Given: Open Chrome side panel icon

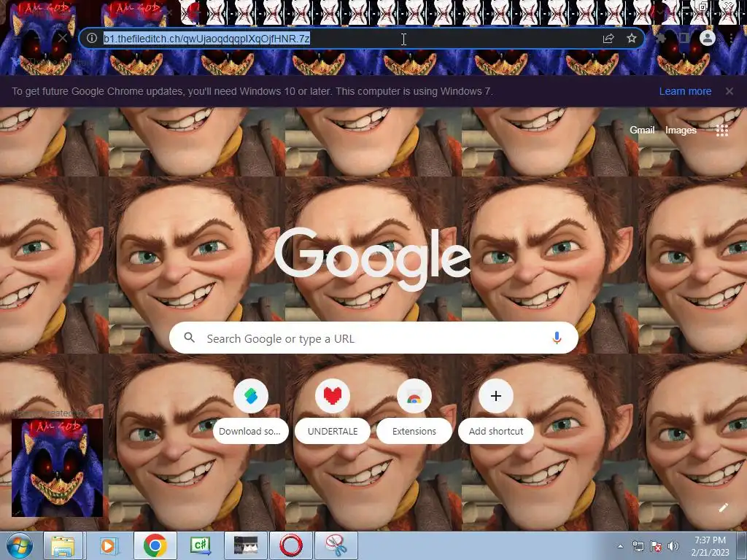Looking at the screenshot, I should point(684,38).
